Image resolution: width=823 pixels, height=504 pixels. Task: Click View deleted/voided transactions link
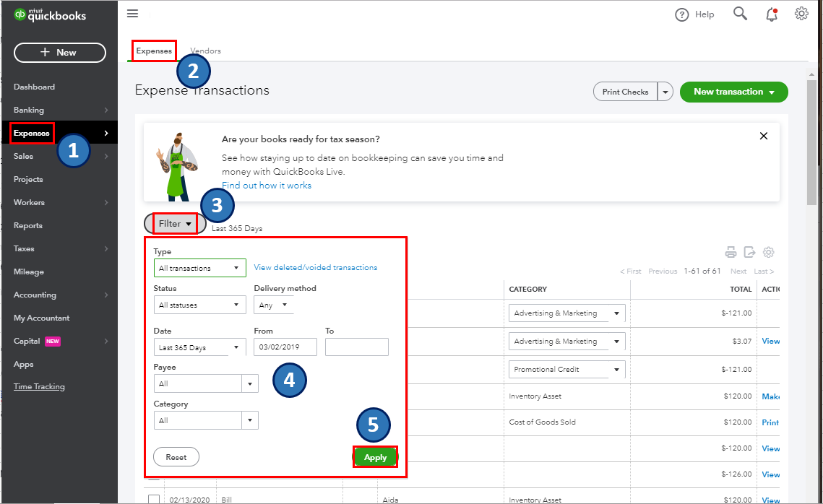[x=316, y=267]
